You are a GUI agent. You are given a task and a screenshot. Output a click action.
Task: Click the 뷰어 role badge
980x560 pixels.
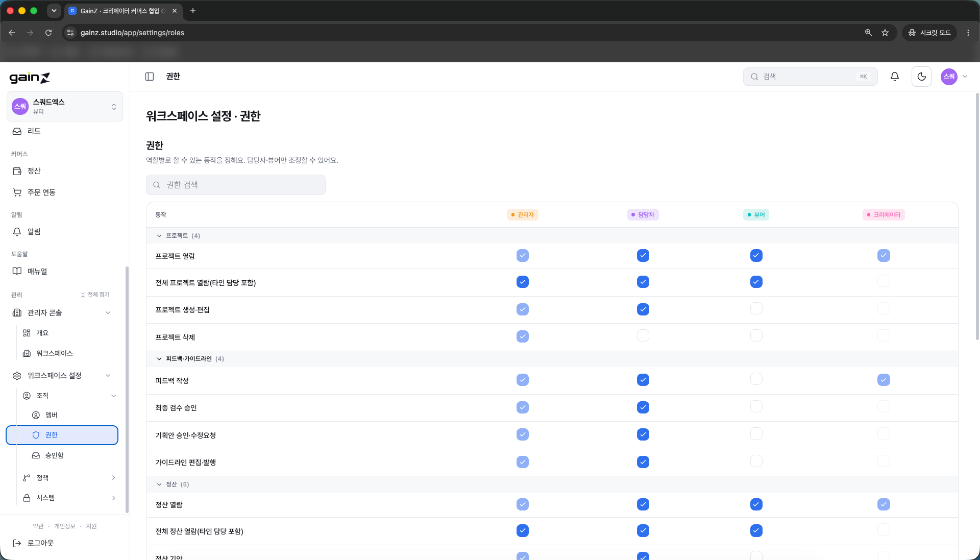pos(756,215)
